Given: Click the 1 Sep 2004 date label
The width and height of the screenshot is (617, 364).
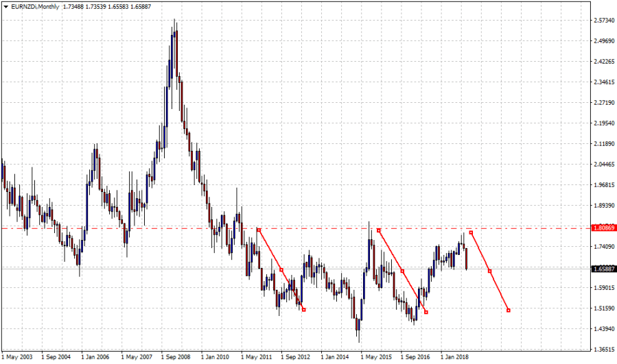Looking at the screenshot, I should pos(56,357).
